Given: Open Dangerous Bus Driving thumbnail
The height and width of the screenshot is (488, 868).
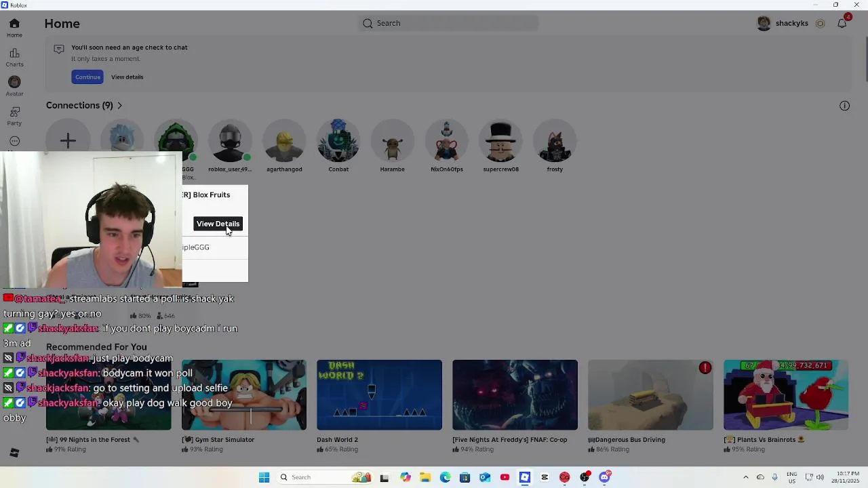Looking at the screenshot, I should pyautogui.click(x=650, y=395).
